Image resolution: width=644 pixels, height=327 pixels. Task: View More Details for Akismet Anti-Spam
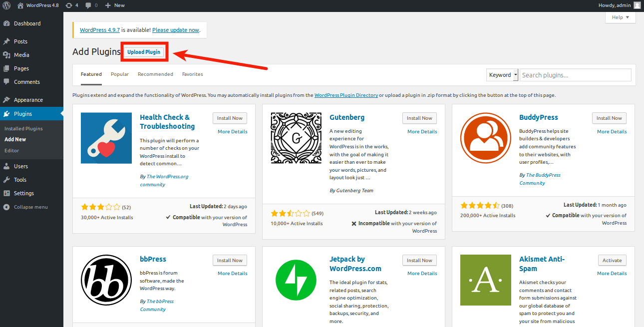click(x=612, y=274)
